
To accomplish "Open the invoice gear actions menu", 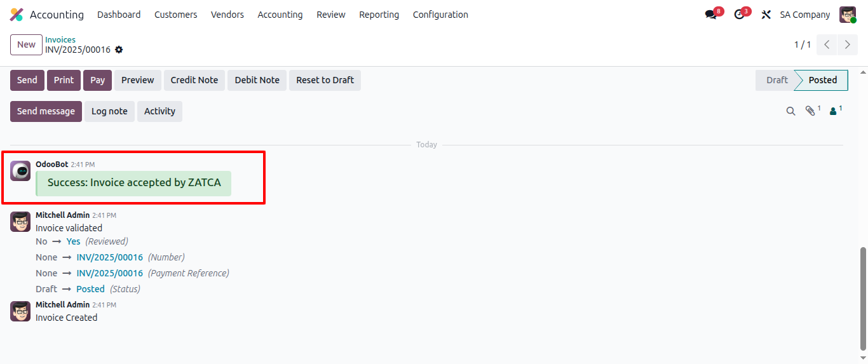I will tap(119, 50).
